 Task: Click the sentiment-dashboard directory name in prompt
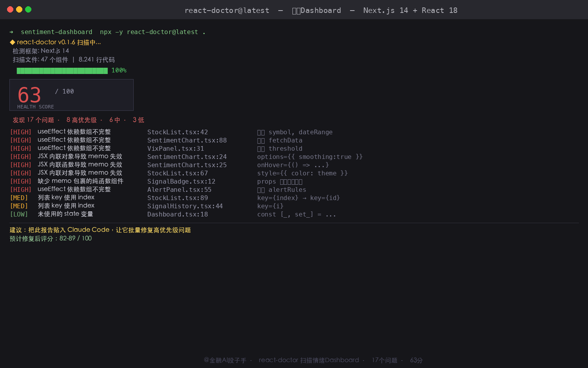[56, 32]
